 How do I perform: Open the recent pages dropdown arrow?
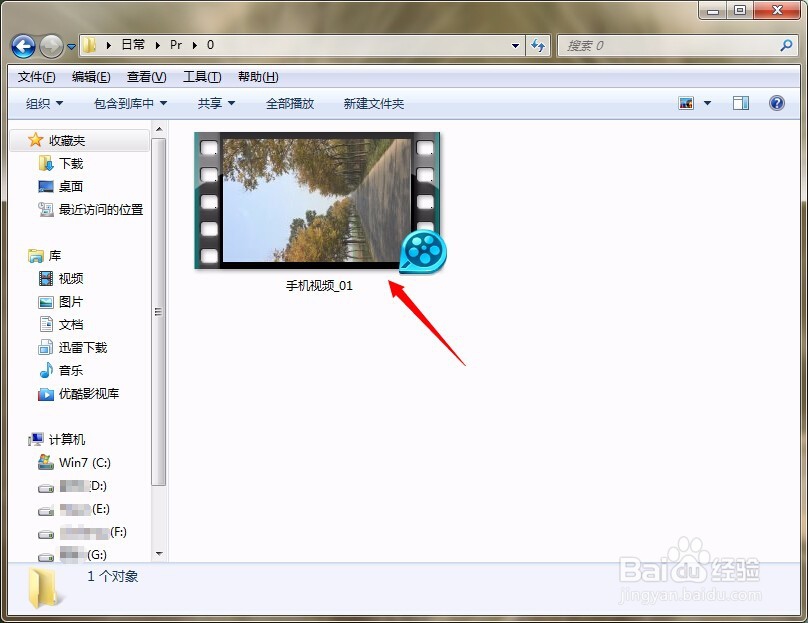(71, 47)
